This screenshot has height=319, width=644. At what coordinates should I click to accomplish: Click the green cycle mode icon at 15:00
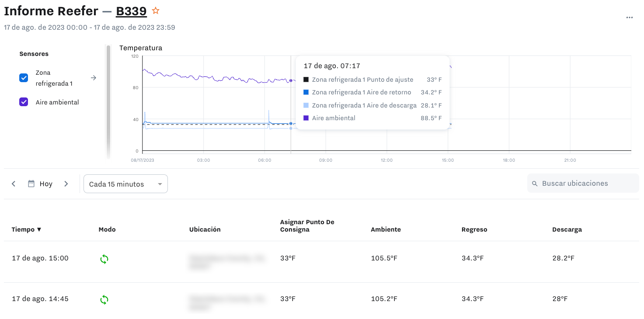pyautogui.click(x=104, y=259)
